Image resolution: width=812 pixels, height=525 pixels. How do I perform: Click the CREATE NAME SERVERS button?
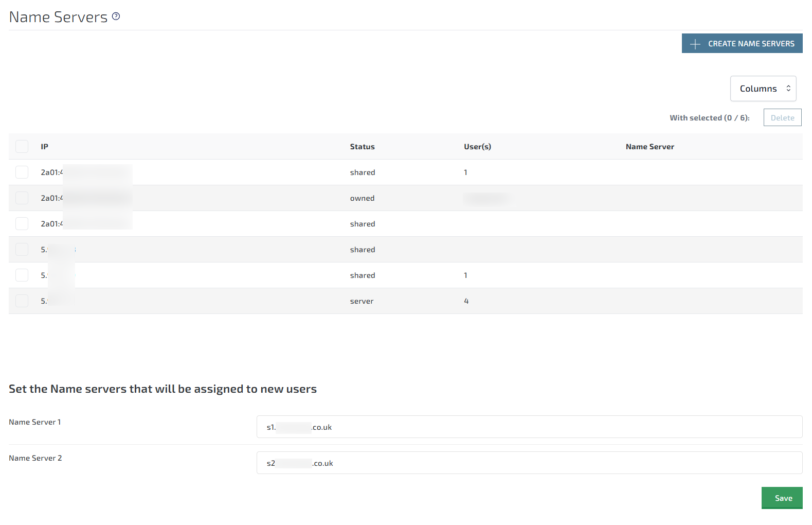[742, 44]
